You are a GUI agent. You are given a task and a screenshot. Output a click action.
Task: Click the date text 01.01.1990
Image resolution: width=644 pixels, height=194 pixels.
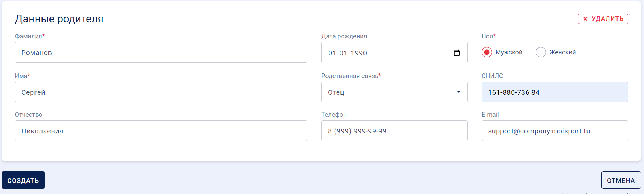click(x=347, y=53)
